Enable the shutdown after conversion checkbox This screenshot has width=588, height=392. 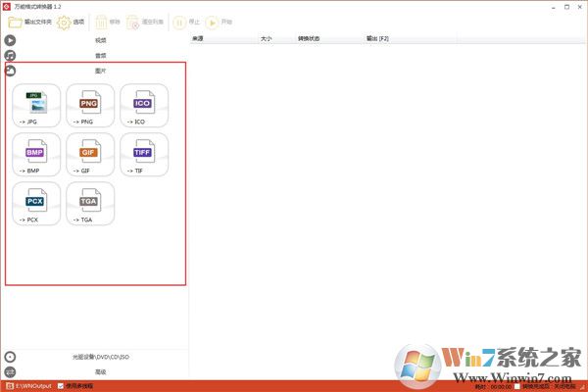tap(517, 386)
